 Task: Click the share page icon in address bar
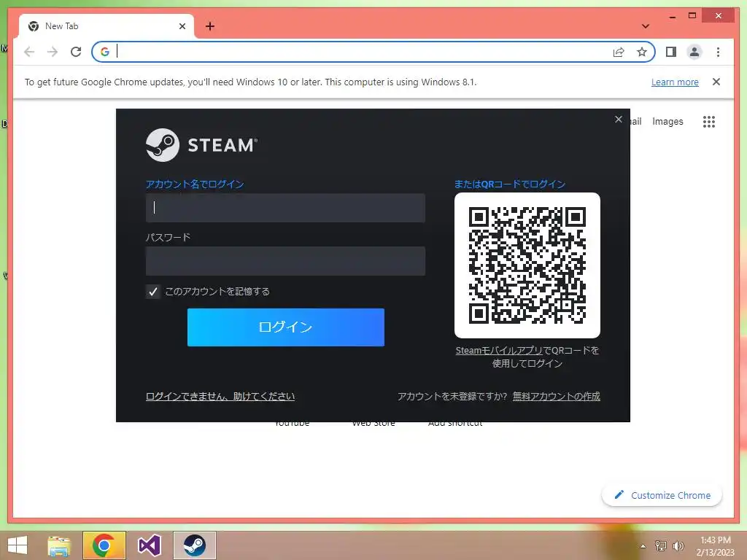(x=619, y=52)
